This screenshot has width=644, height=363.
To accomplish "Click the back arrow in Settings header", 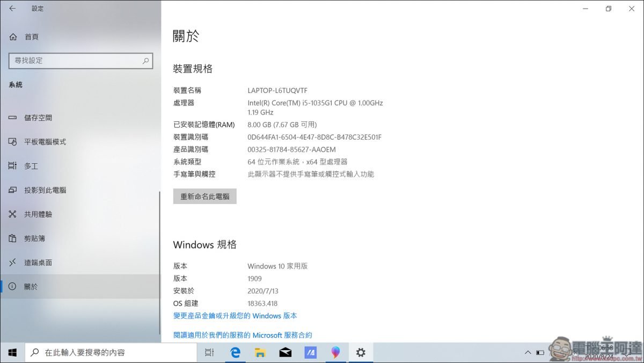I will click(12, 9).
